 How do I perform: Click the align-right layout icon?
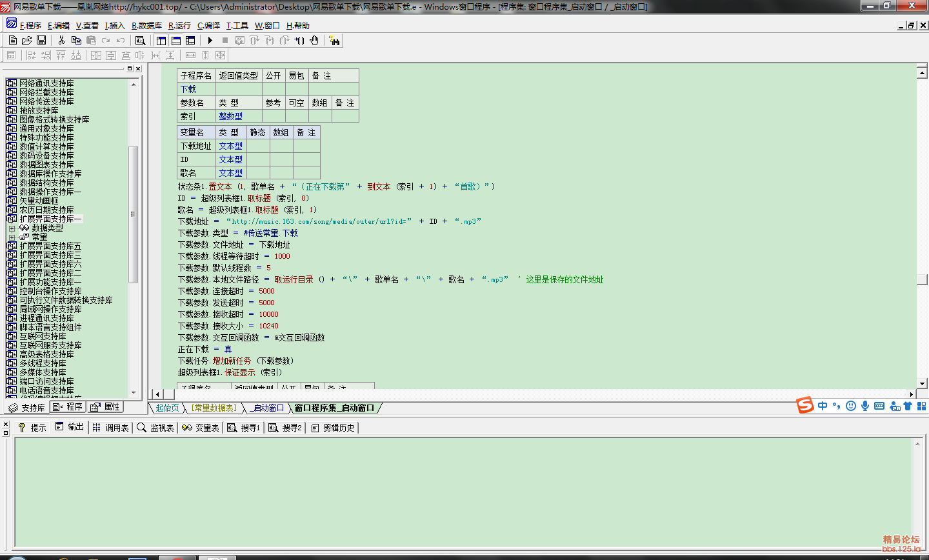pos(46,55)
